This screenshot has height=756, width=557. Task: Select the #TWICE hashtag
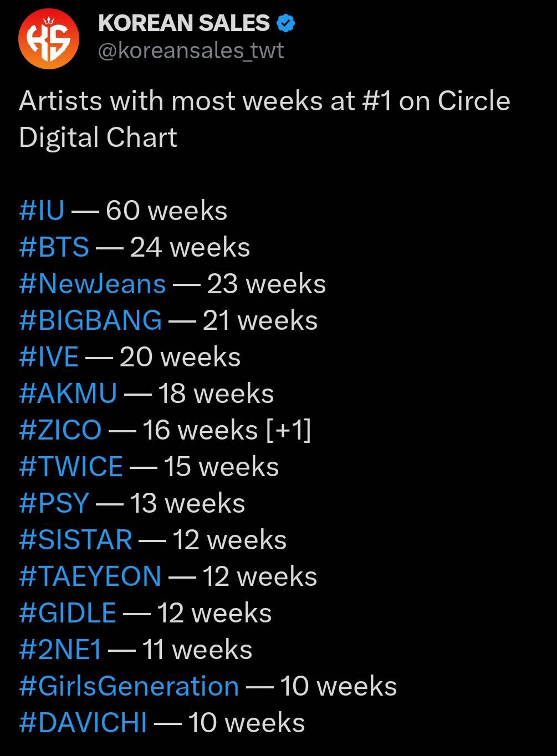point(71,467)
